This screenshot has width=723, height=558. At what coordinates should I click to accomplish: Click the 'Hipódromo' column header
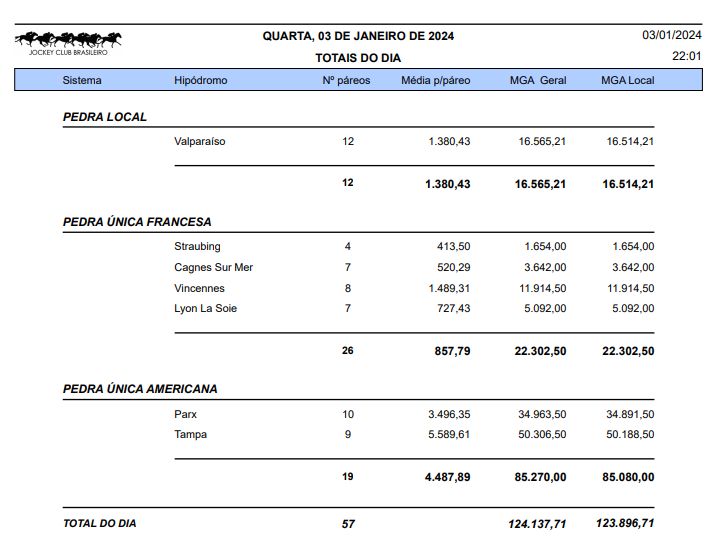[201, 80]
